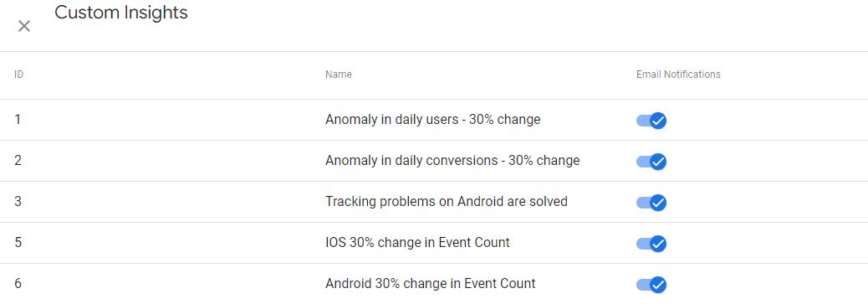The height and width of the screenshot is (304, 868).
Task: Click the Name column header
Action: (338, 75)
